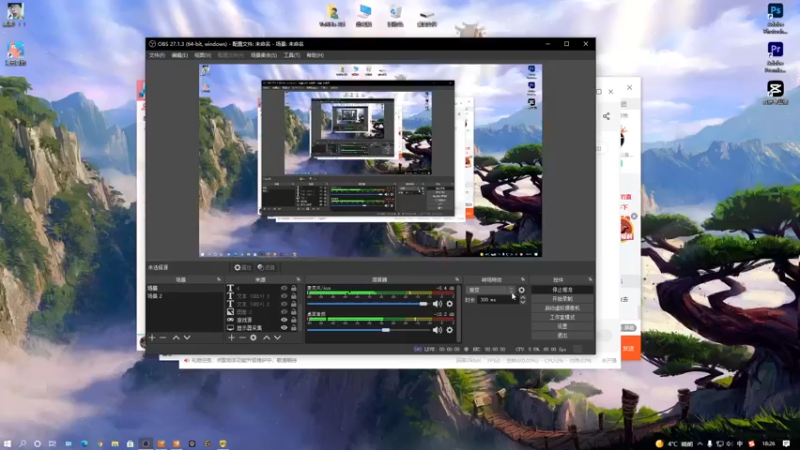Open the Scene Collection menu
The width and height of the screenshot is (800, 450).
pos(264,55)
